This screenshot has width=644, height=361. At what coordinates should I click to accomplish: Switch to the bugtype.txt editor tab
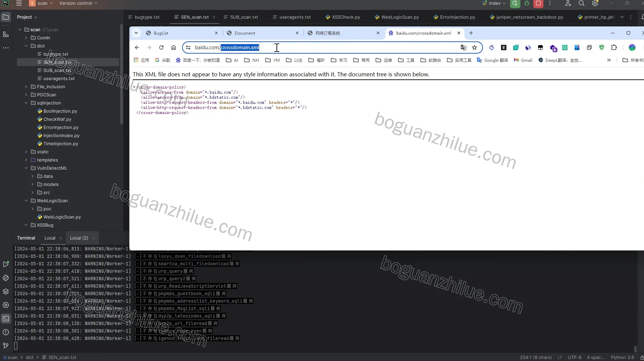[144, 17]
